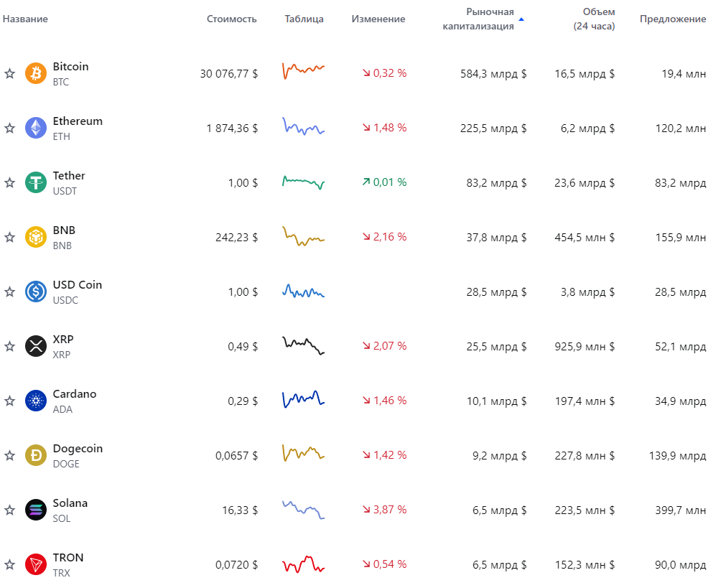Click the Предложение column header

point(672,19)
